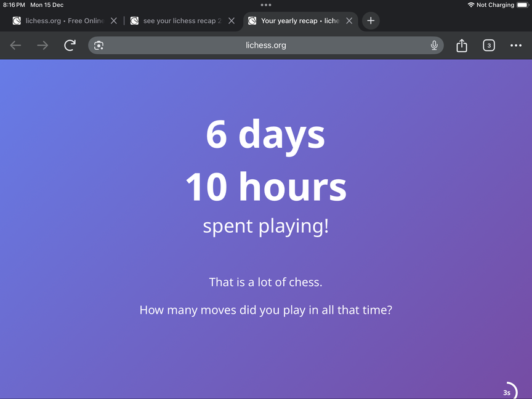Open tab switcher showing 3 tabs
This screenshot has height=399, width=532.
click(488, 46)
